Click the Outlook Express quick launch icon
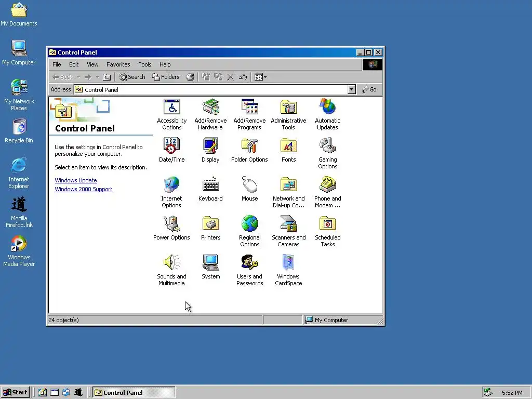Viewport: 532px width, 399px height. pyautogui.click(x=66, y=393)
